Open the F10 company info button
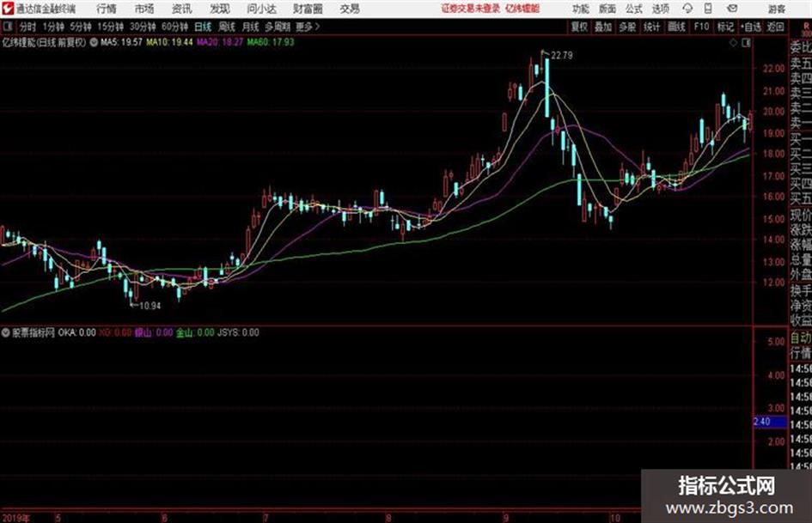This screenshot has width=812, height=523. [701, 27]
